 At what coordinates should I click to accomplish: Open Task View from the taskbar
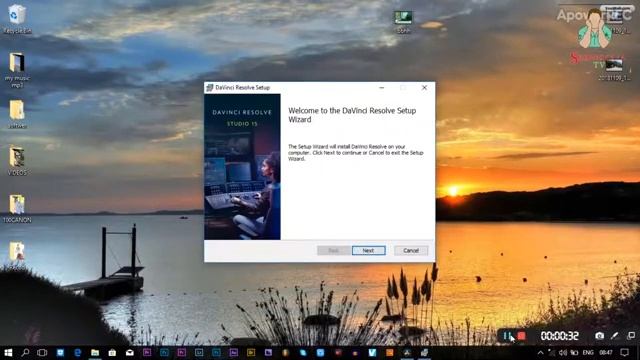point(42,352)
